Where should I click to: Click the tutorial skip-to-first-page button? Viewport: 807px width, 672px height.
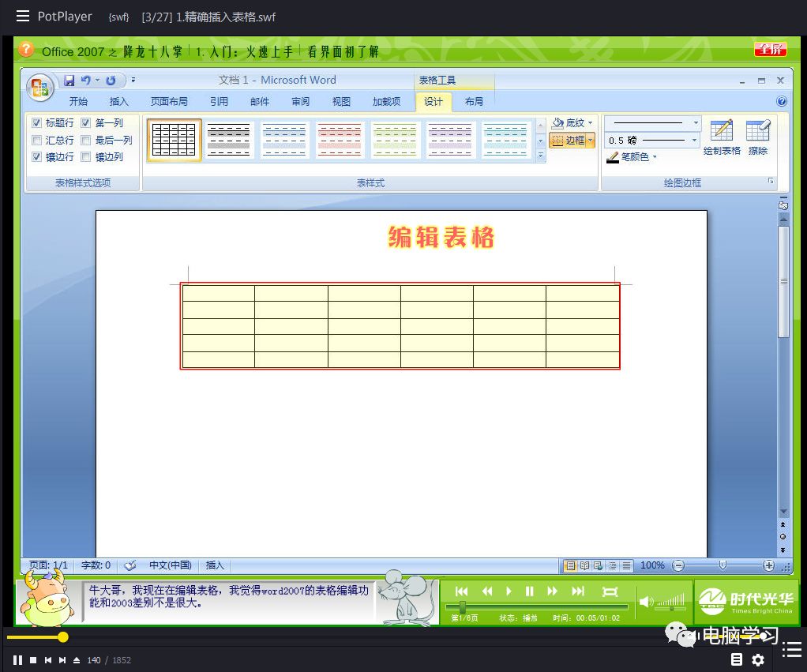pyautogui.click(x=462, y=591)
